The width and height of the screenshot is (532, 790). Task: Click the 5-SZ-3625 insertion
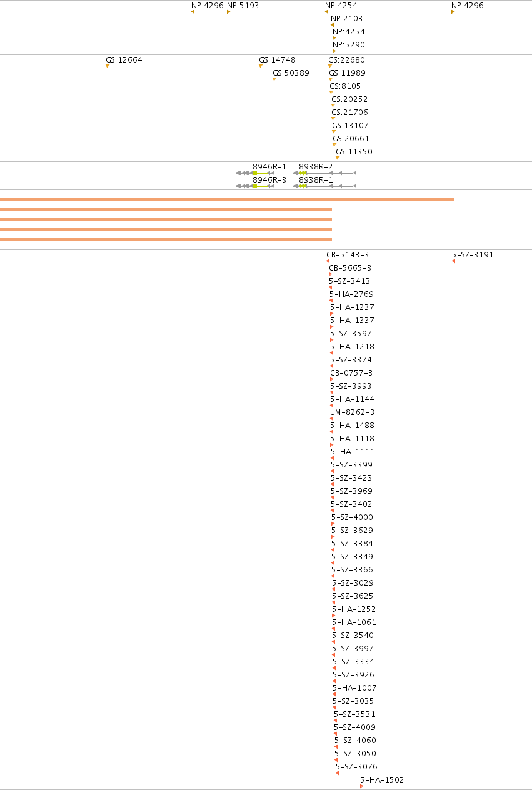353,596
